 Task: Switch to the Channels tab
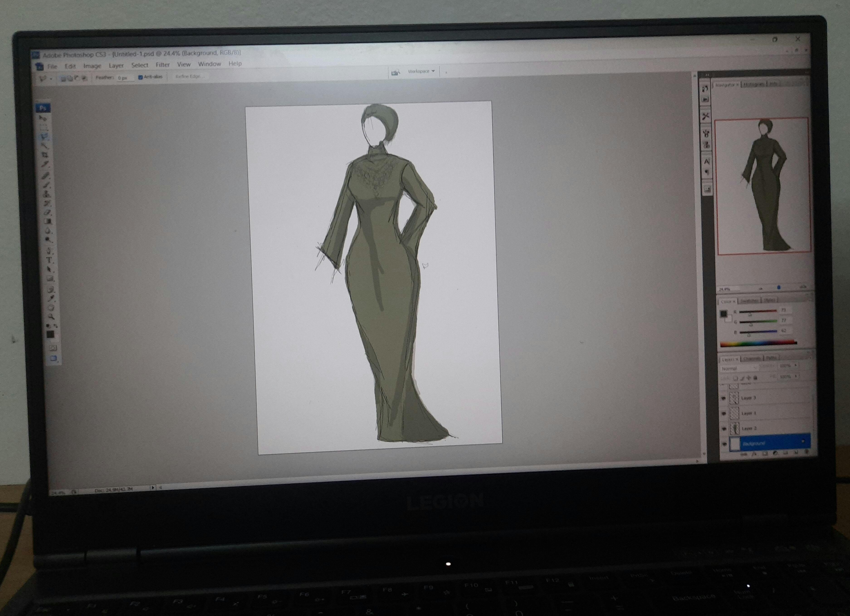[751, 359]
